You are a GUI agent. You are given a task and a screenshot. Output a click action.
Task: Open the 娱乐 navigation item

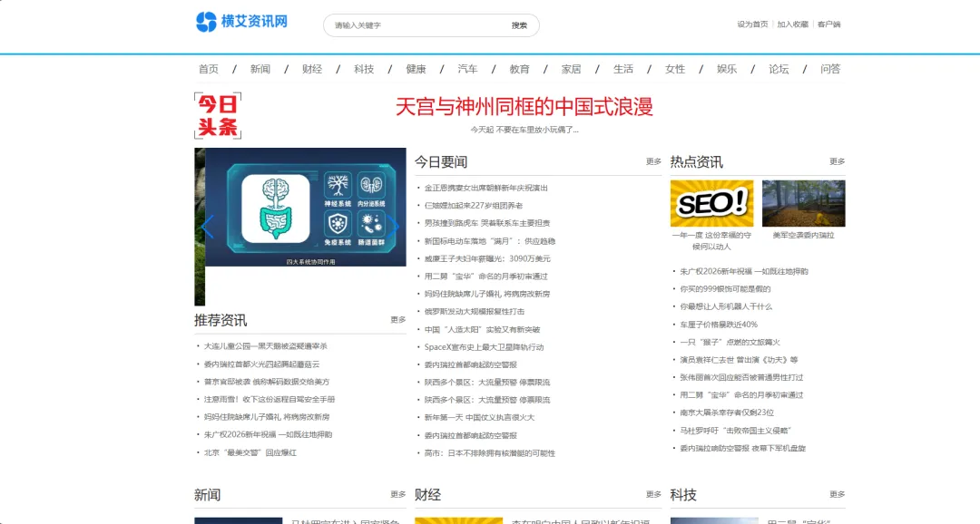click(x=727, y=69)
